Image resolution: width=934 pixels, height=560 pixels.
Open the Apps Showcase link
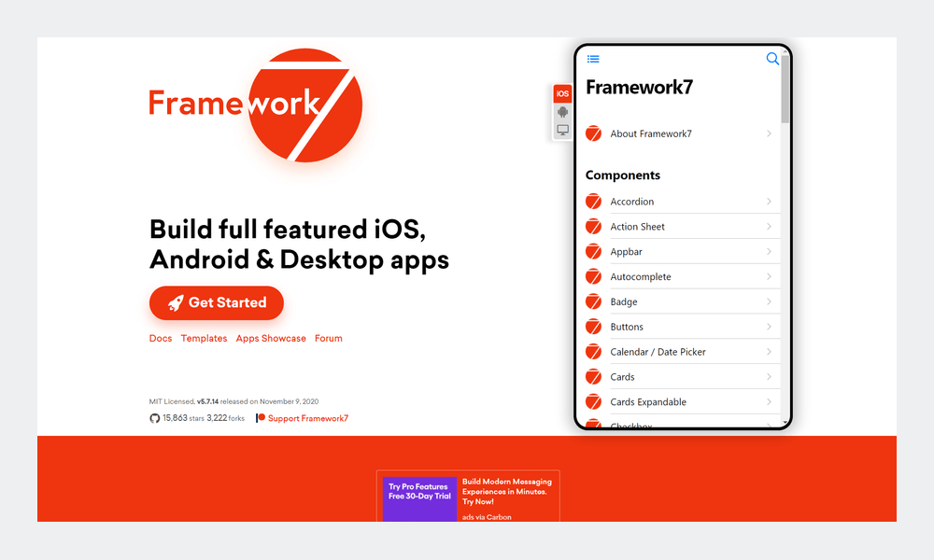(x=271, y=338)
